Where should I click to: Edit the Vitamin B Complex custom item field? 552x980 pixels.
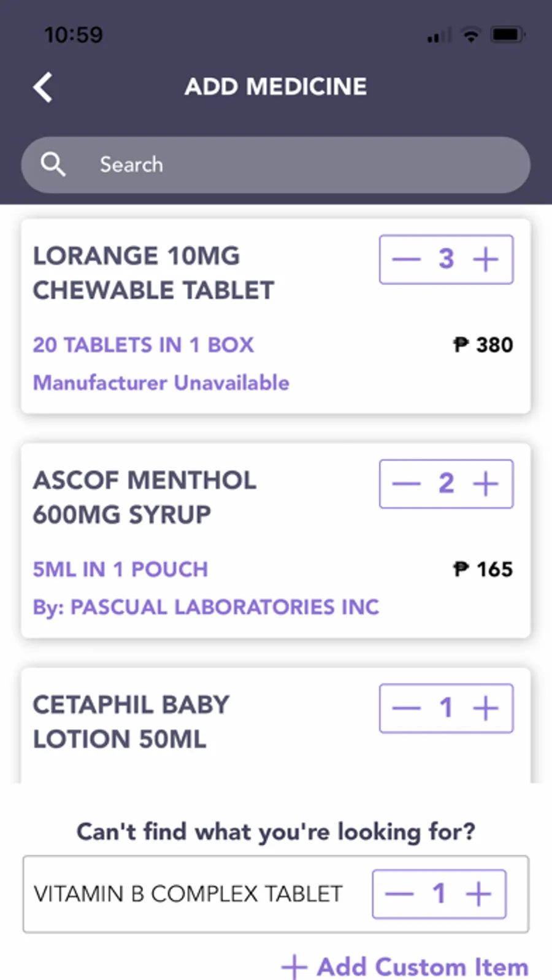point(188,894)
